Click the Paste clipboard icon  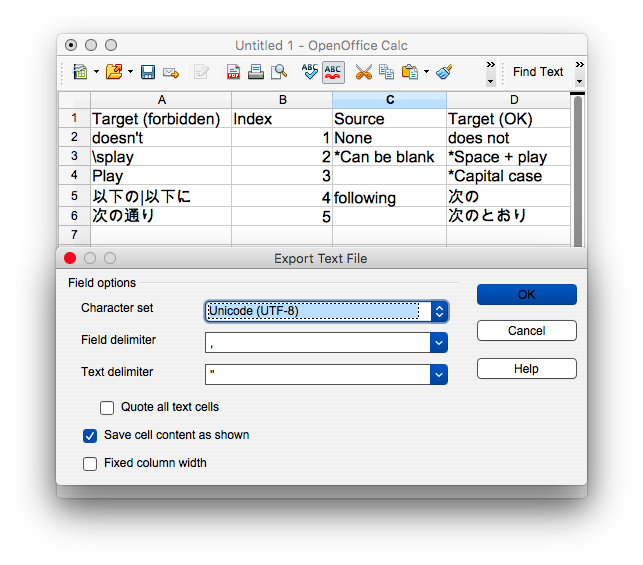(x=410, y=72)
